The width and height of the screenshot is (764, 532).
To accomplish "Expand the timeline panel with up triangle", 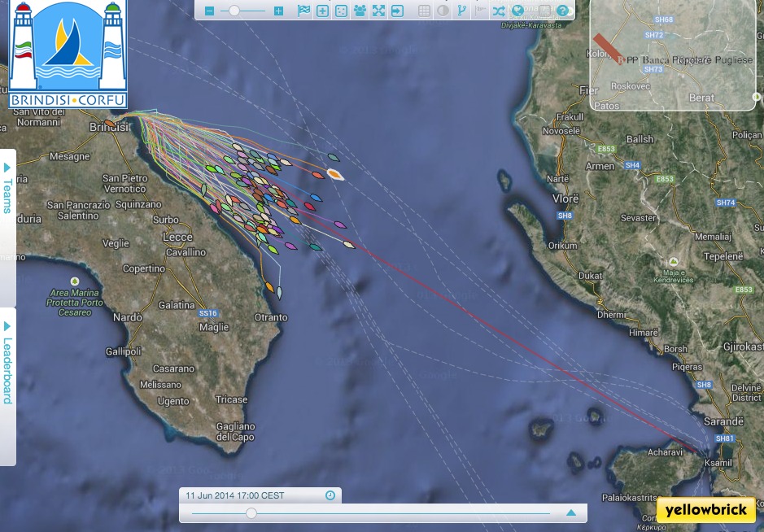I will point(571,512).
